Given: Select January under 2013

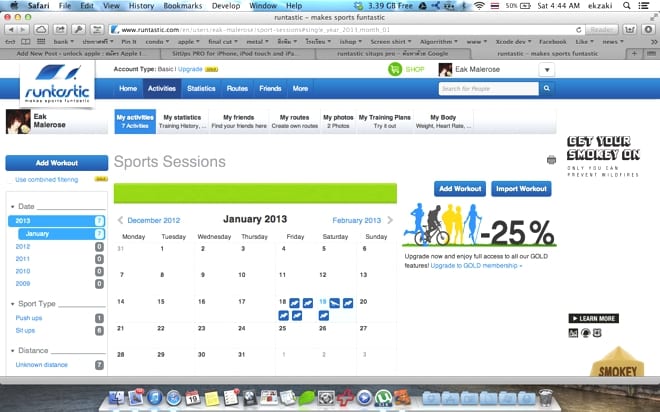Looking at the screenshot, I should tap(61, 234).
